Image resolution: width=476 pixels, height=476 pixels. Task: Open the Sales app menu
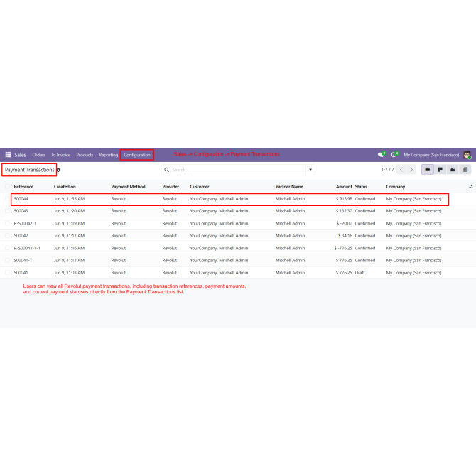[x=21, y=155]
